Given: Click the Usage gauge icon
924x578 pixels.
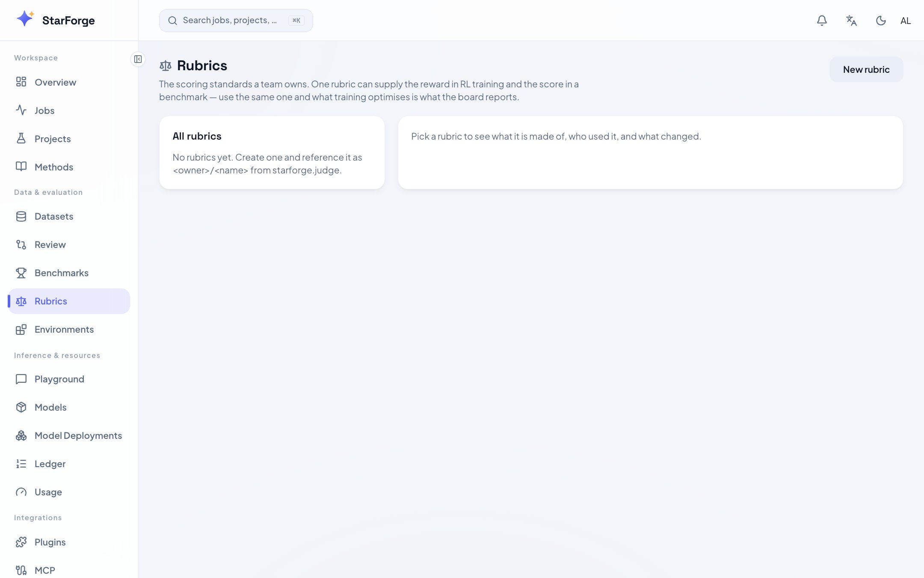Looking at the screenshot, I should click(21, 492).
